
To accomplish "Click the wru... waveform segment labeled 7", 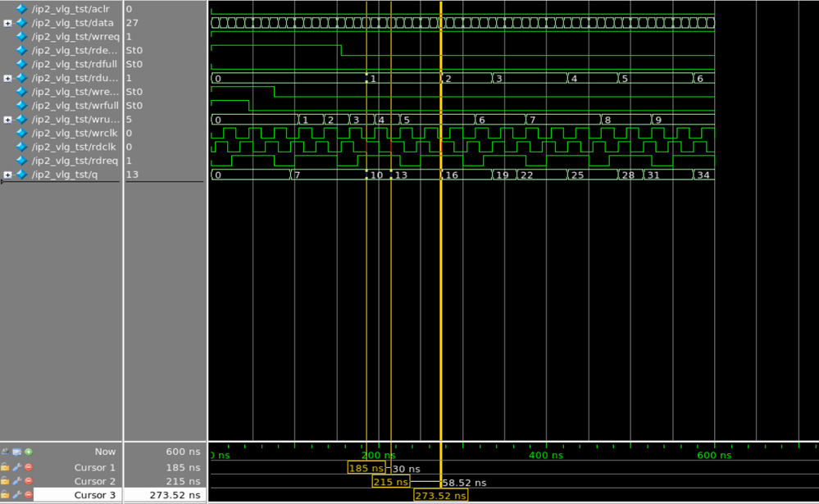I will [563, 120].
